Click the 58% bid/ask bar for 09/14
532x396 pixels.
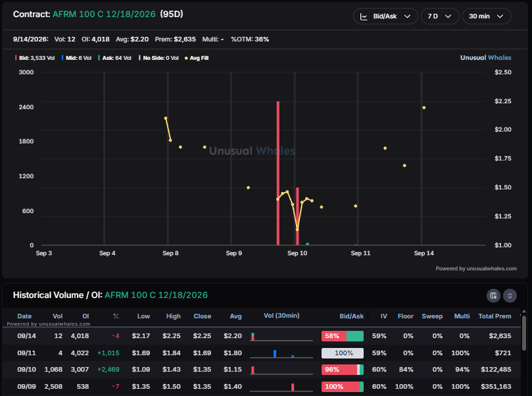coord(343,336)
